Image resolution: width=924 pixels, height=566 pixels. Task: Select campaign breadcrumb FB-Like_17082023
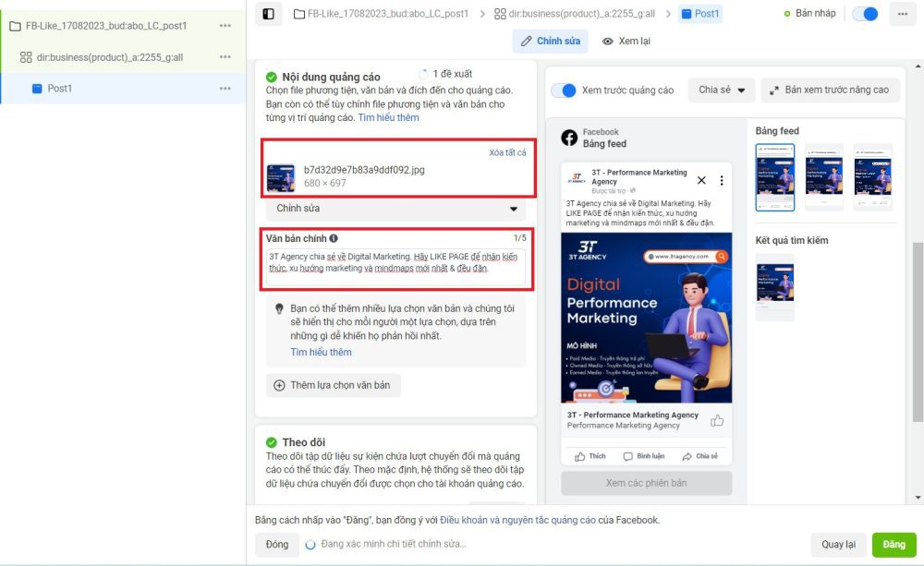[x=382, y=14]
